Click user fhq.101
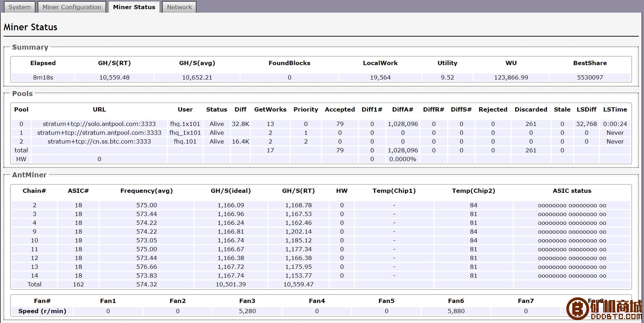The height and width of the screenshot is (323, 644). tap(185, 141)
